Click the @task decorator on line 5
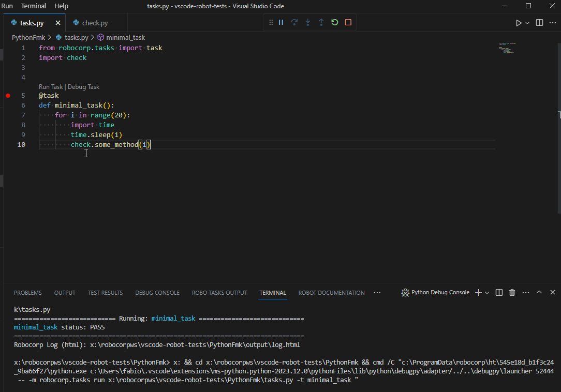 coord(49,96)
